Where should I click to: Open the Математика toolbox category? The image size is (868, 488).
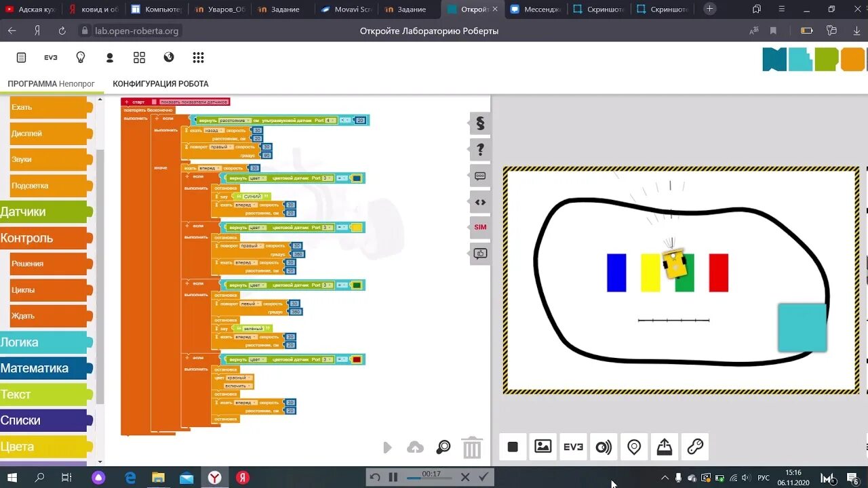(x=45, y=368)
